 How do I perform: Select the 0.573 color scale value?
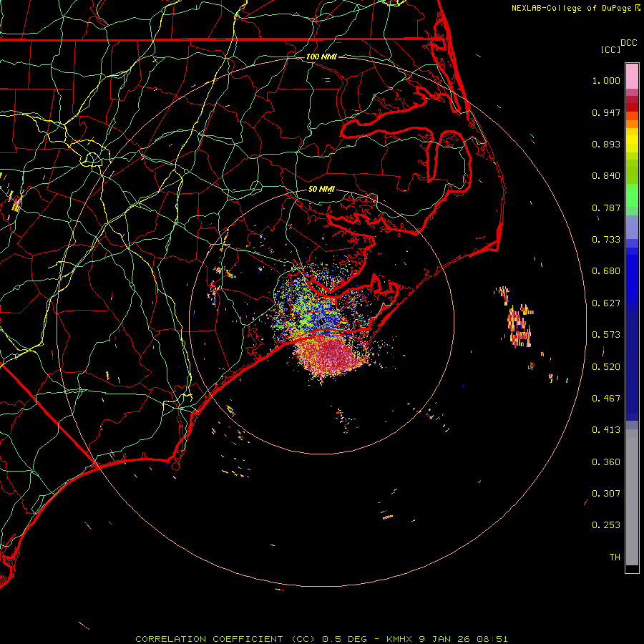[x=606, y=335]
